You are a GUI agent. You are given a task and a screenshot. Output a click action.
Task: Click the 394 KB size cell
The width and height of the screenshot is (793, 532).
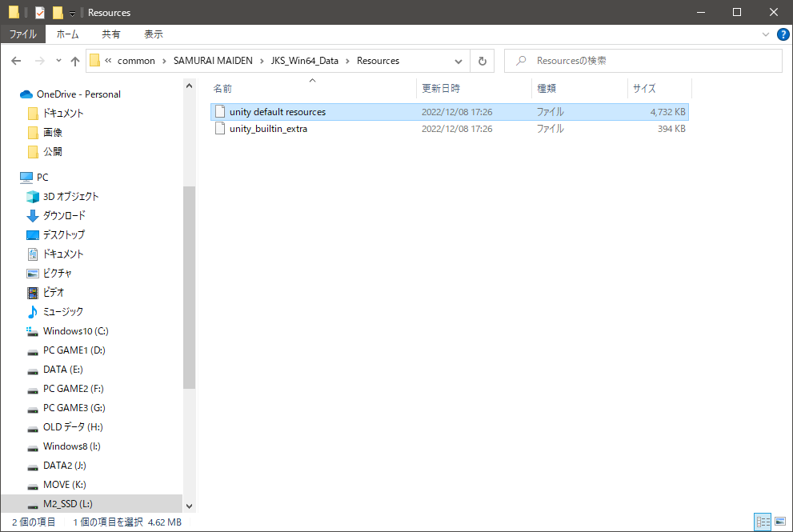coord(671,129)
